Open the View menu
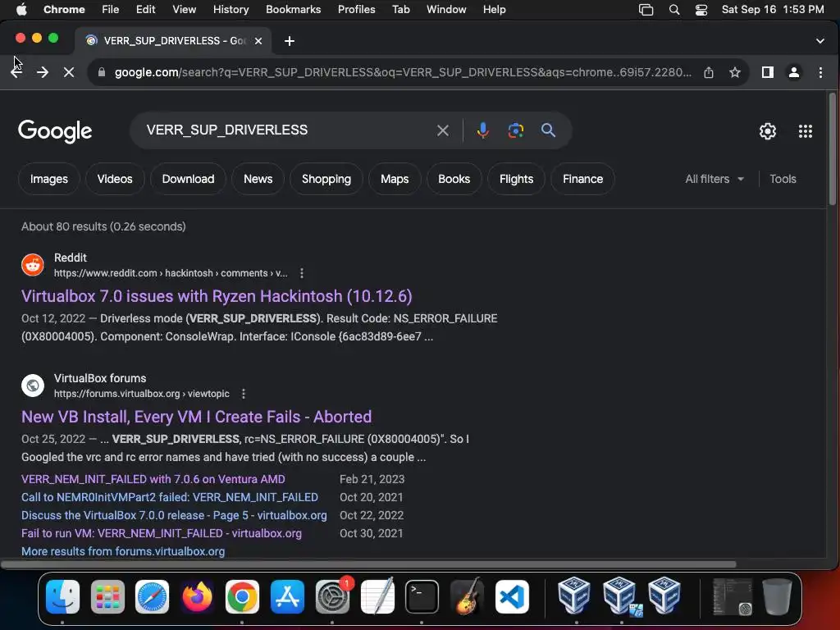 click(x=184, y=9)
